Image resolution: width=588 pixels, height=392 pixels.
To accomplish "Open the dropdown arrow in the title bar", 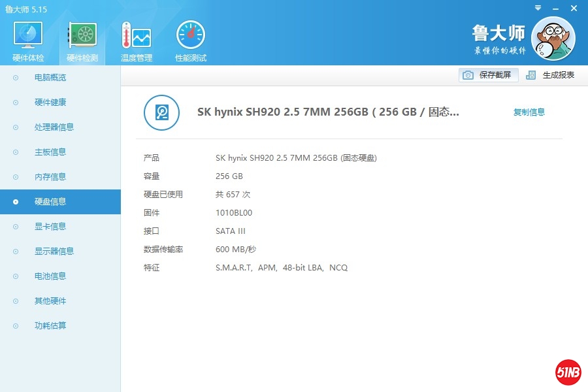I will point(538,8).
